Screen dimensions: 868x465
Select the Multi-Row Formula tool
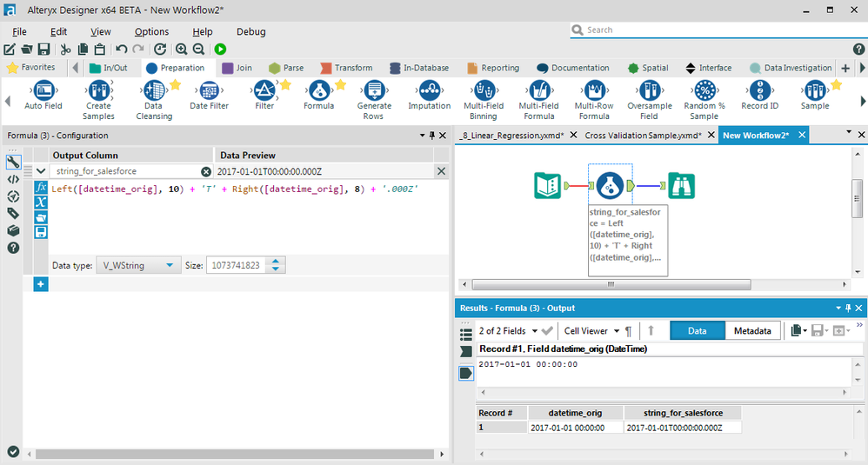point(595,100)
